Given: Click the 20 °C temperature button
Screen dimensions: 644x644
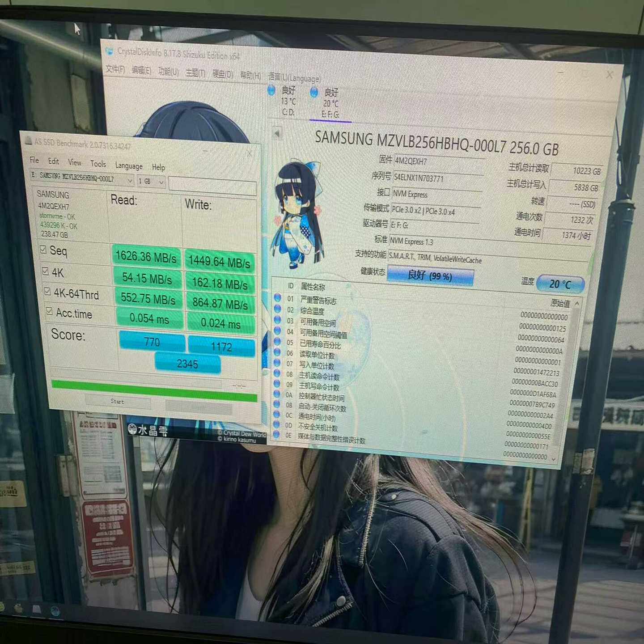Looking at the screenshot, I should tap(560, 284).
